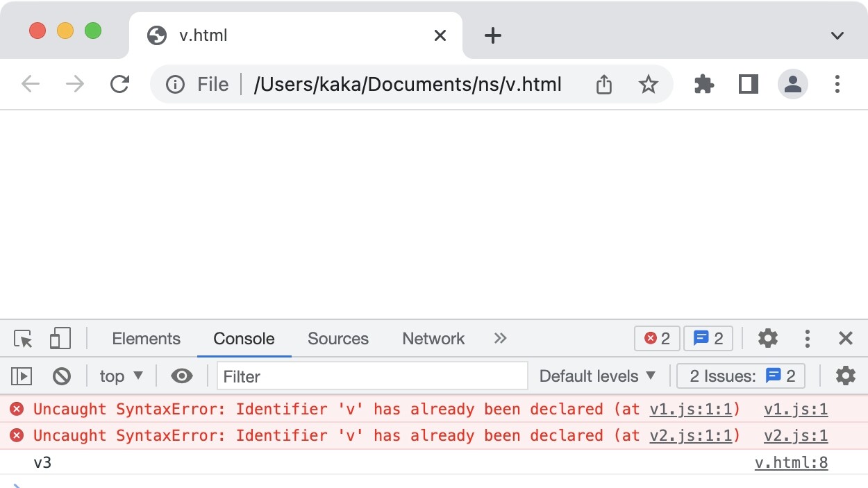The width and height of the screenshot is (868, 488).
Task: Bookmark this page with the star icon
Action: (648, 85)
